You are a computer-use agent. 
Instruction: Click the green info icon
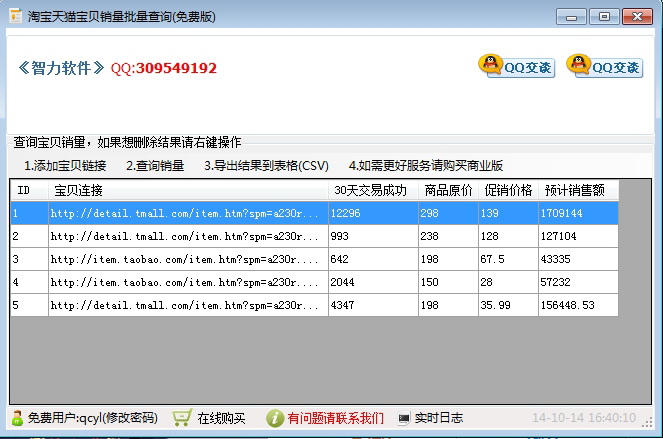[x=274, y=418]
